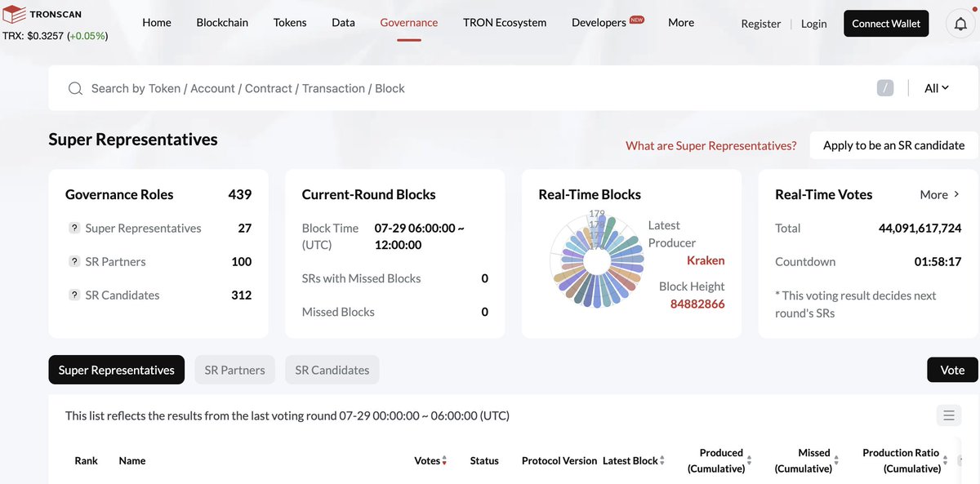The height and width of the screenshot is (484, 980).
Task: Click the help icon beside SR Partners
Action: click(74, 262)
